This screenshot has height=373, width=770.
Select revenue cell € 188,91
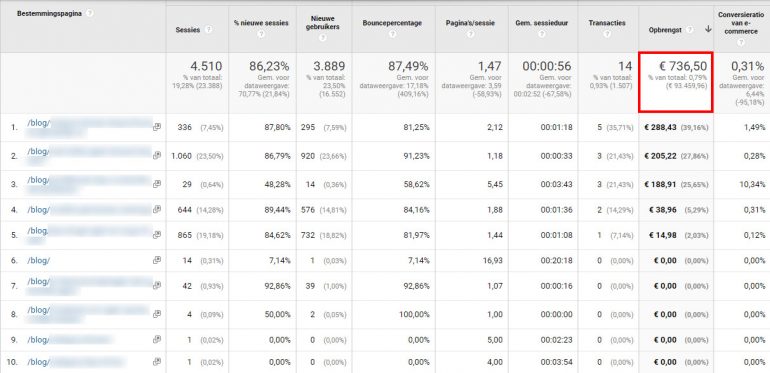tap(660, 184)
